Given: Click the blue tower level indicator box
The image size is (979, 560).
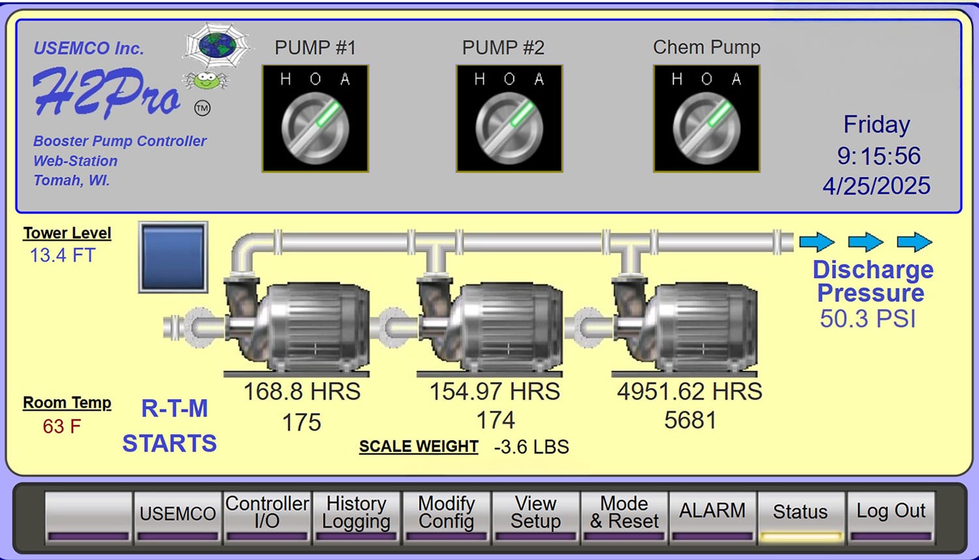Looking at the screenshot, I should click(x=173, y=257).
